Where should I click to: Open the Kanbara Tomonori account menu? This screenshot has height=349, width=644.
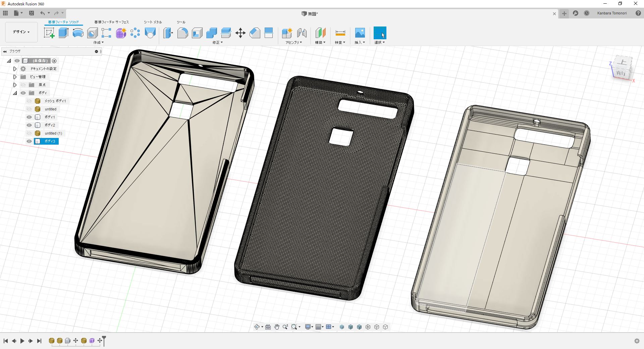click(612, 13)
